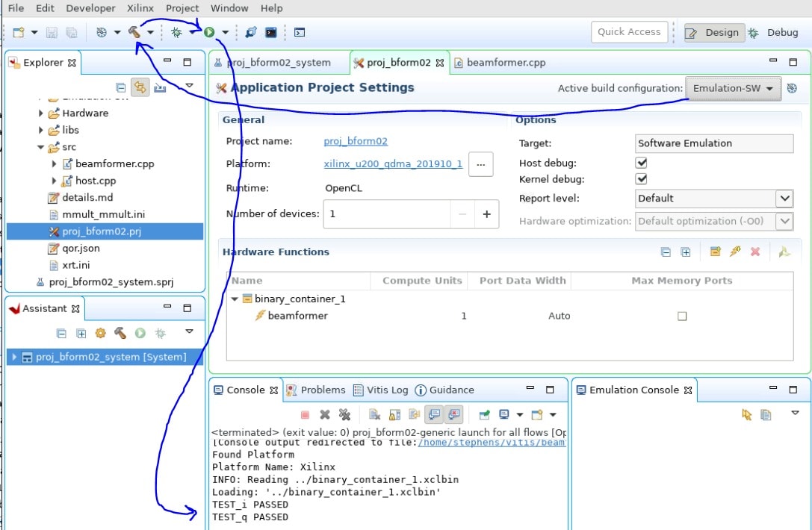Viewport: 812px width, 530px height.
Task: Click manage configurations icon beside Emulation-SW
Action: pyautogui.click(x=792, y=88)
